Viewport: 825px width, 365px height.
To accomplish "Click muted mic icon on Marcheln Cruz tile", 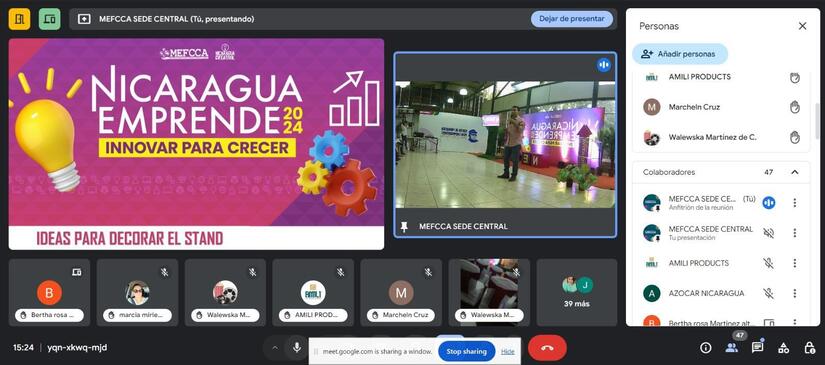I will [428, 272].
